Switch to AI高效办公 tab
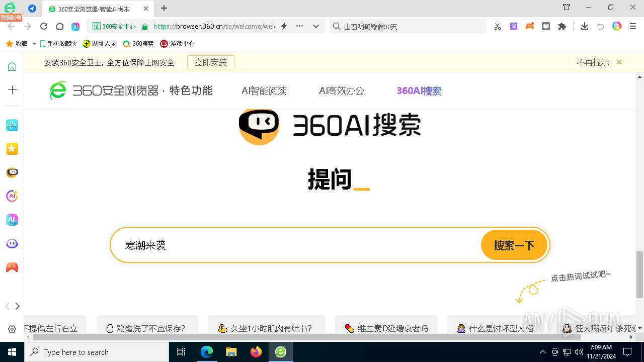 coord(342,91)
